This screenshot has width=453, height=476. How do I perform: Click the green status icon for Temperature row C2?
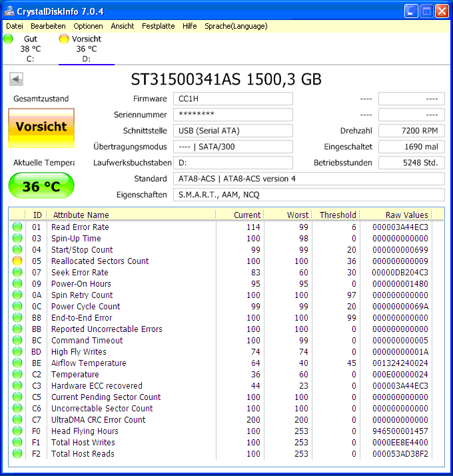click(x=17, y=374)
